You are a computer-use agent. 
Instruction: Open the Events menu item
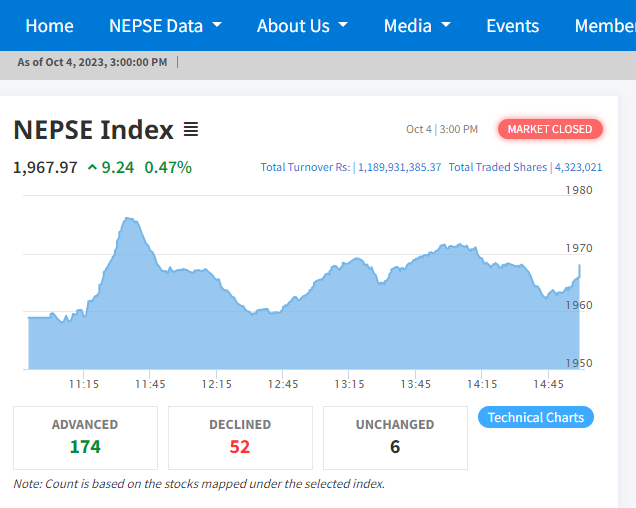[x=512, y=26]
